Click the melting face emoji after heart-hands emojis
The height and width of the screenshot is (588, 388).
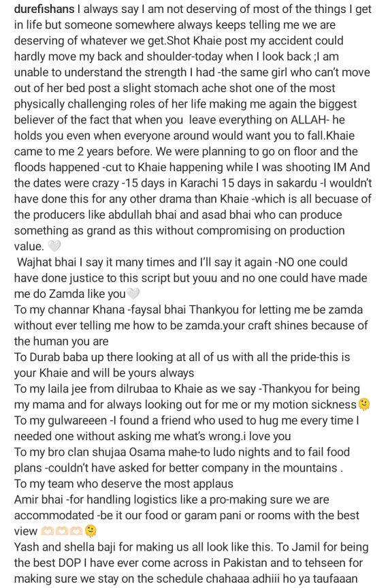coord(91,531)
